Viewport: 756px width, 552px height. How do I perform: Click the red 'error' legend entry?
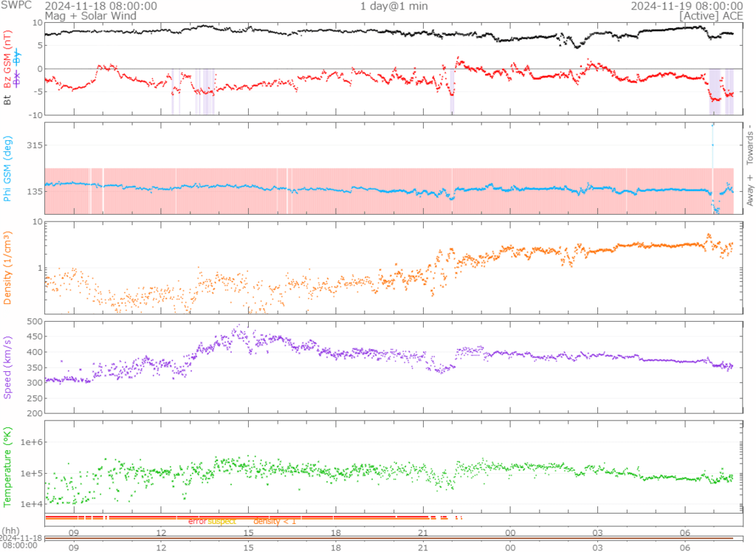[x=197, y=521]
